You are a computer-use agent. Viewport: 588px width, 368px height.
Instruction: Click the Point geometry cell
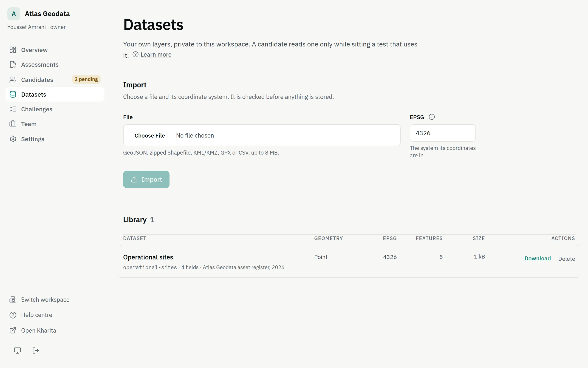click(x=321, y=257)
